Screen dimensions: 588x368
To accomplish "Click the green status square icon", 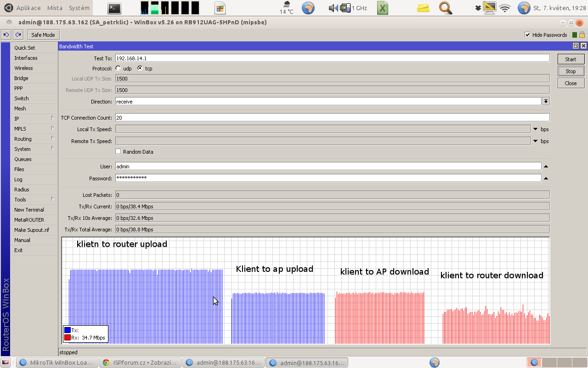I will tap(575, 35).
